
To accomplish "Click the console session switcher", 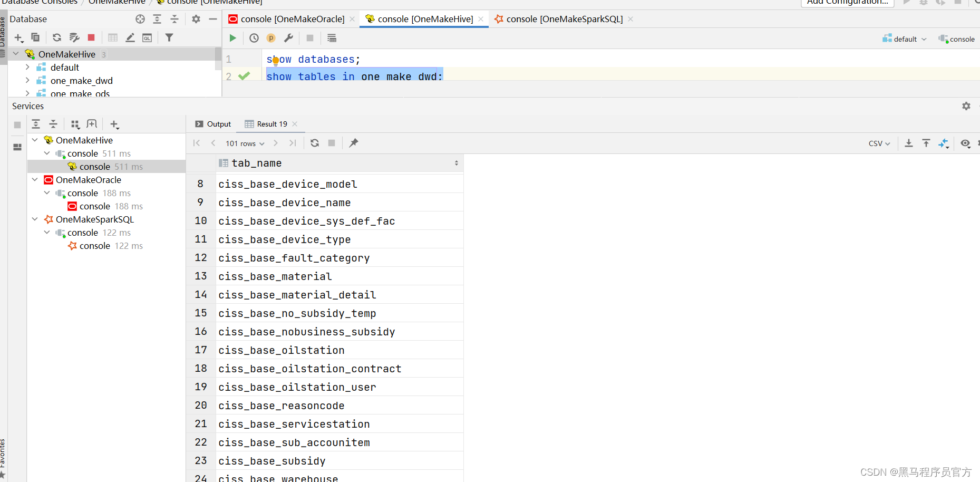I will coord(956,39).
